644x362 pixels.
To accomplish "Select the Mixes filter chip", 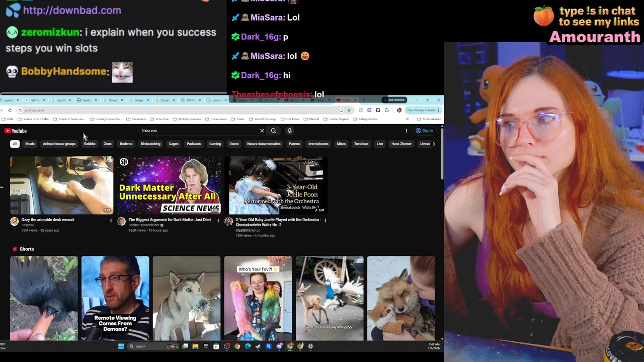I will pos(341,144).
